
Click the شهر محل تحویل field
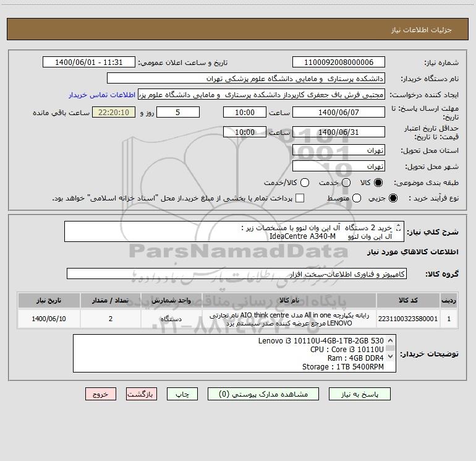pyautogui.click(x=339, y=166)
